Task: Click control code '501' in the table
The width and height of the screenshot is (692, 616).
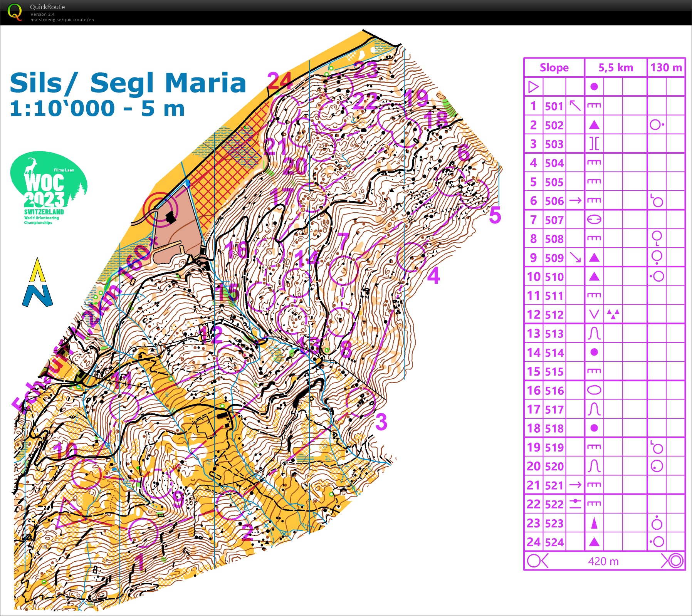Action: click(x=554, y=106)
